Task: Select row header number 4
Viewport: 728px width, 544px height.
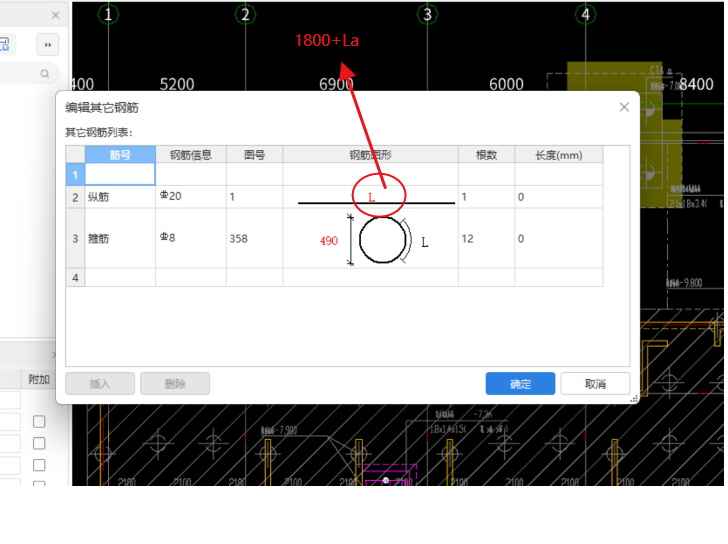Action: coord(75,278)
